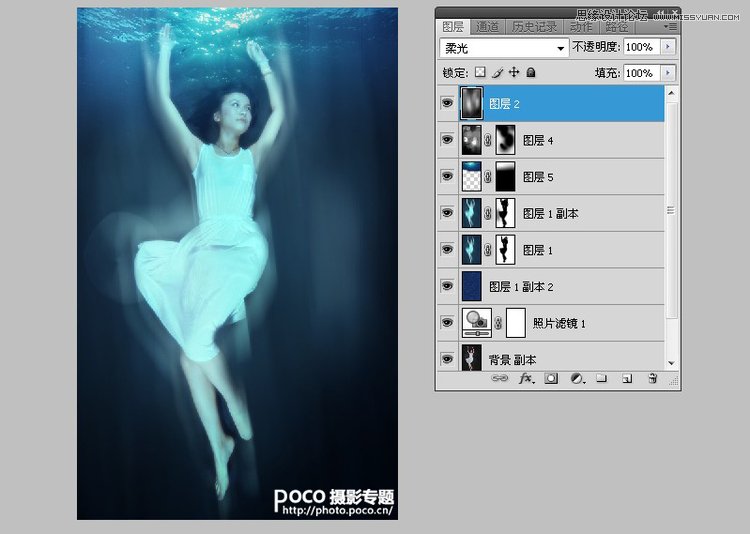Image resolution: width=750 pixels, height=534 pixels.
Task: Toggle visibility of 图层 4
Action: (447, 139)
